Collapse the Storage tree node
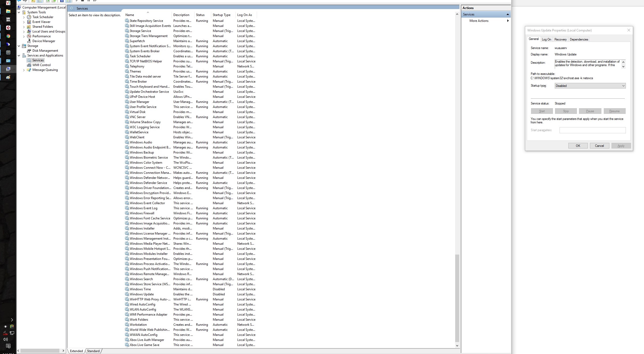Screen dimensions: 644x354 click(x=19, y=46)
